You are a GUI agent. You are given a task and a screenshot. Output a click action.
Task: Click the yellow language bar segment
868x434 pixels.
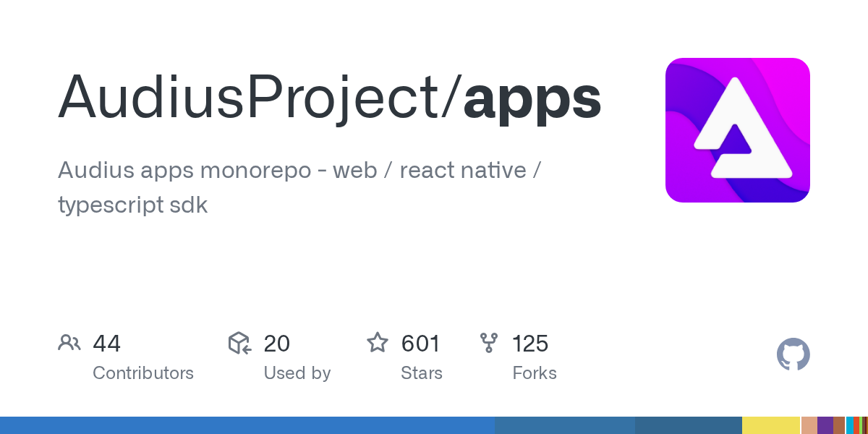pyautogui.click(x=771, y=425)
